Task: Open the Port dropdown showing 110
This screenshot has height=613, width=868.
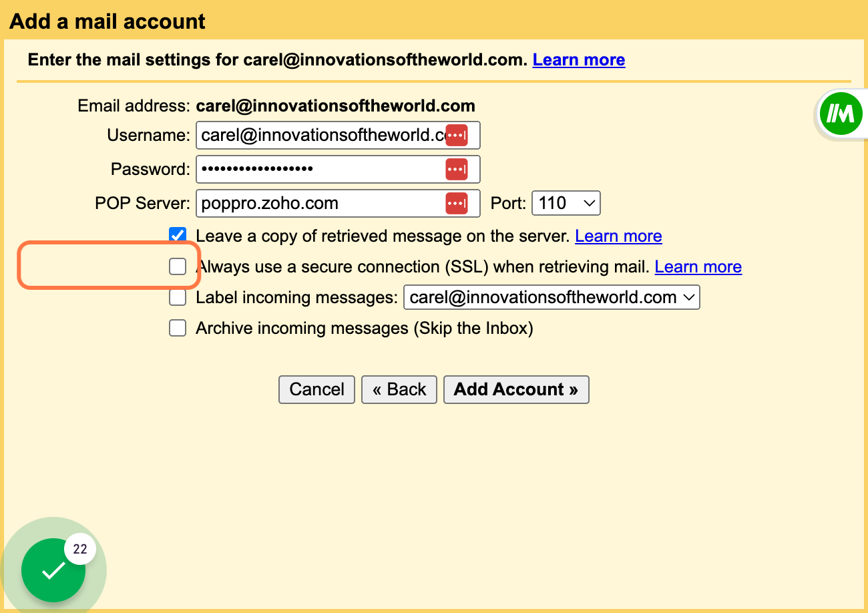Action: [566, 203]
